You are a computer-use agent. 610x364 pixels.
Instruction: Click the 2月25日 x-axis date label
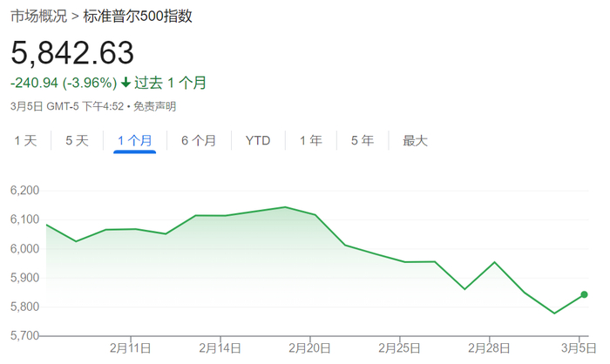pos(399,348)
